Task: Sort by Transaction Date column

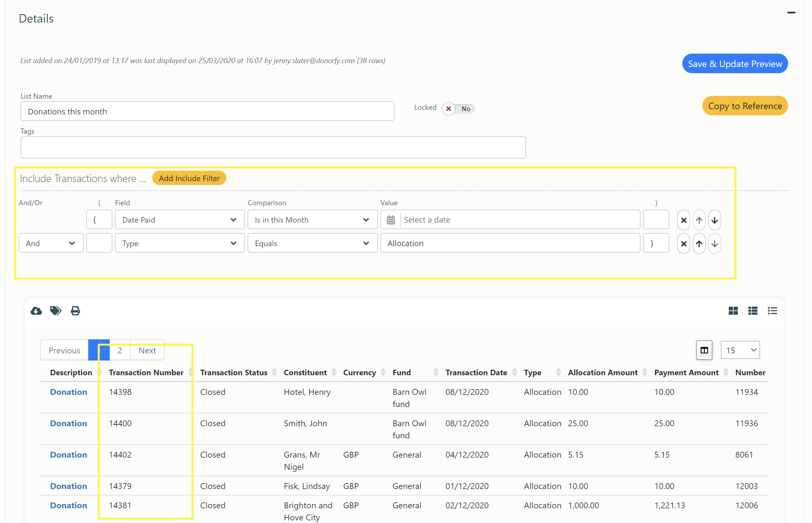Action: point(514,373)
